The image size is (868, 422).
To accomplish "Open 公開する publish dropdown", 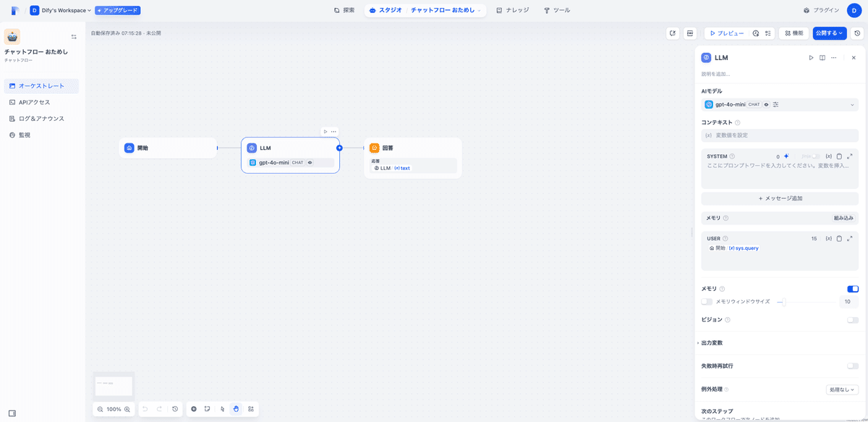I will click(829, 33).
